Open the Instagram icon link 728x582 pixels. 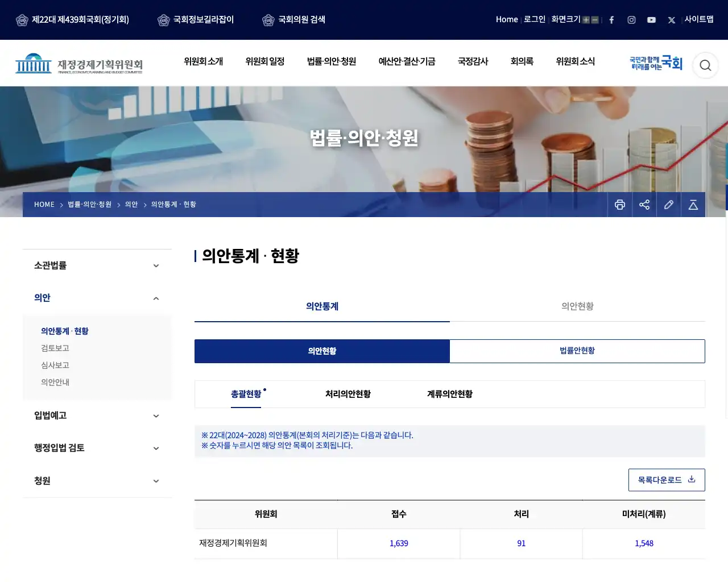click(631, 20)
